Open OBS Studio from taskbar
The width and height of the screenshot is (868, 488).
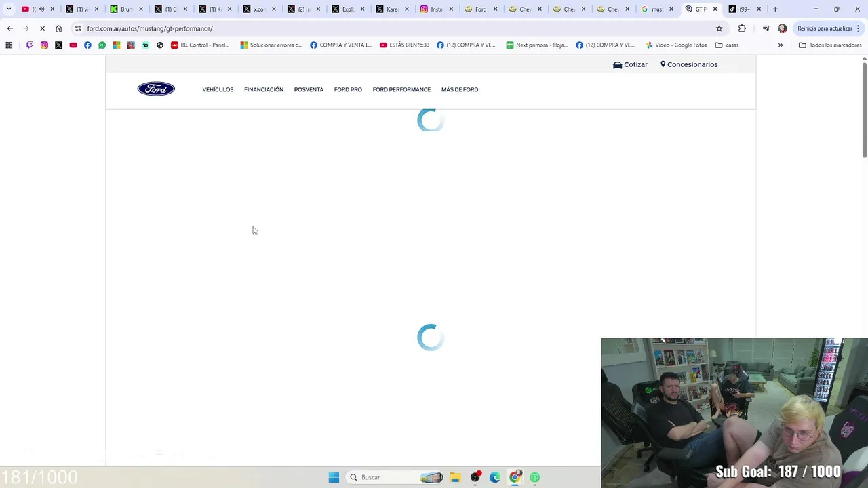pos(475,477)
